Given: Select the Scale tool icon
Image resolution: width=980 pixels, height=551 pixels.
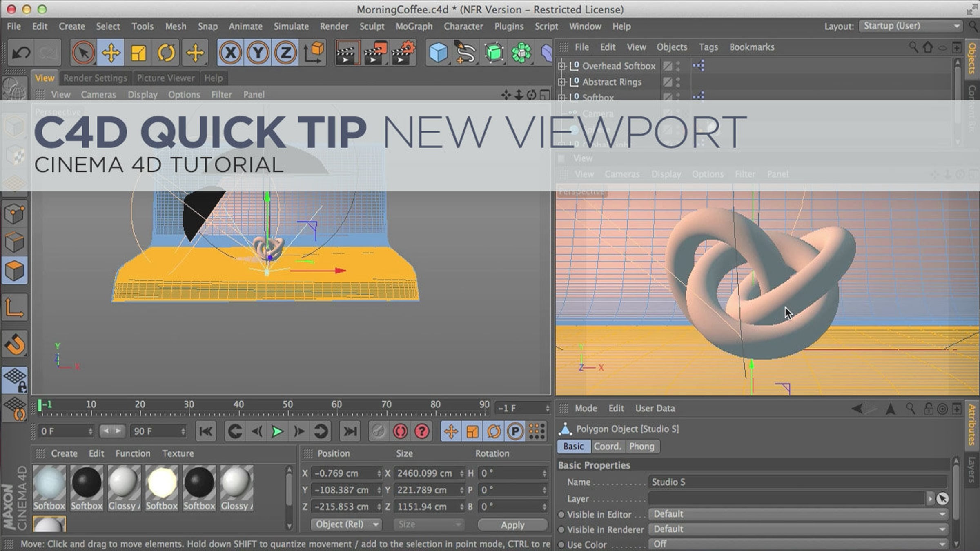Looking at the screenshot, I should click(138, 53).
